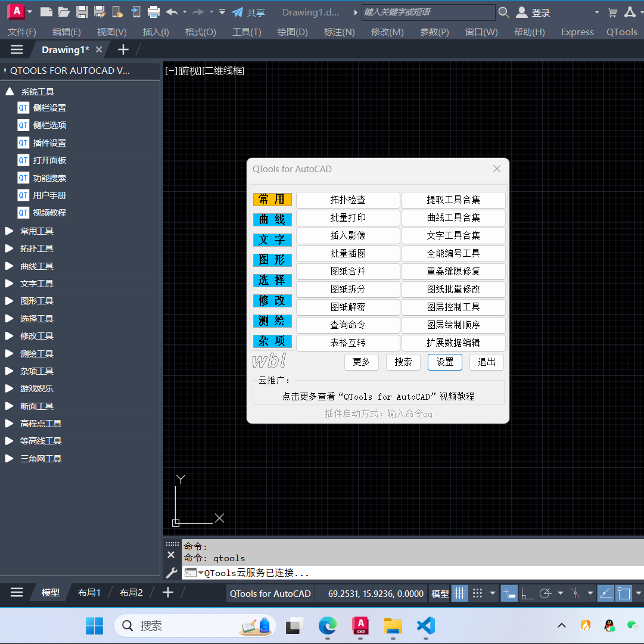Toggle object snap in the status bar
644x644 pixels.
coord(624,593)
